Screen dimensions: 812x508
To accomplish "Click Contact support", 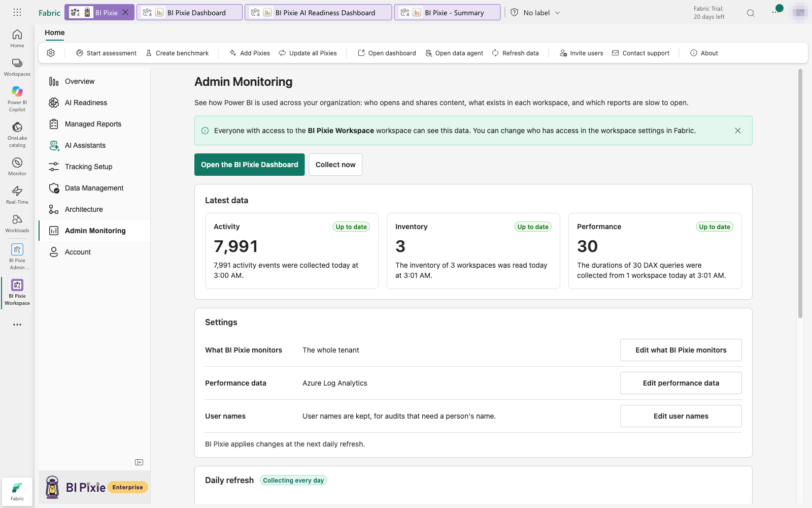I will [x=640, y=53].
